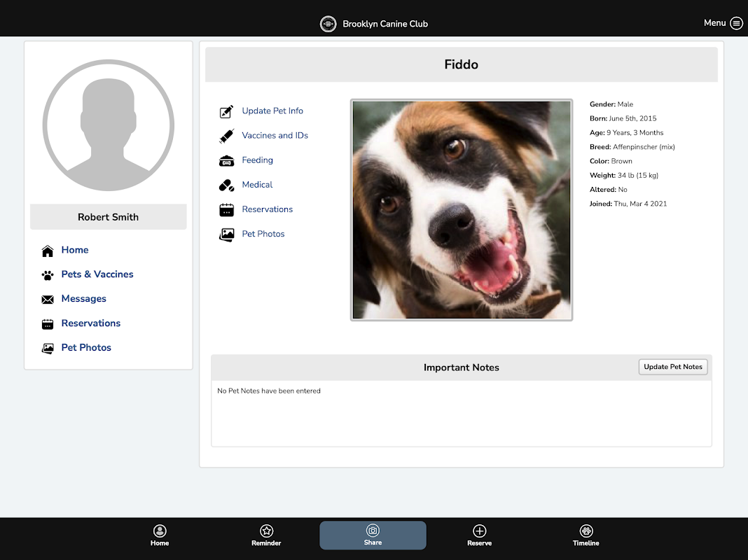The height and width of the screenshot is (560, 748).
Task: Click the 'Breed: Affenpinscher (mix)' text
Action: [x=632, y=147]
